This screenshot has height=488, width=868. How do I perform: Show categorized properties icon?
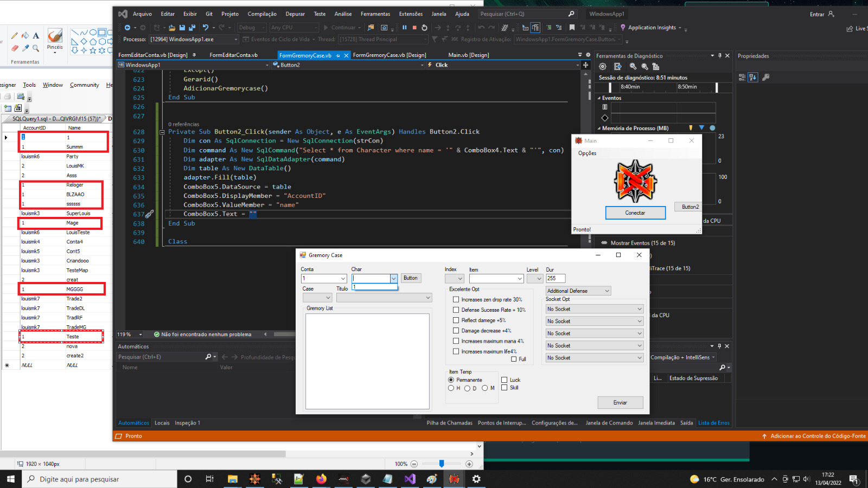coord(742,78)
